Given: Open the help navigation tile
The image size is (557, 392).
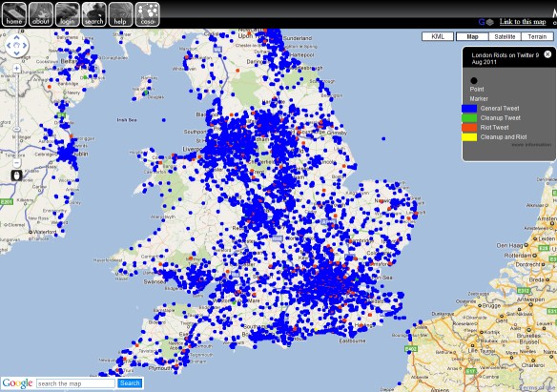Looking at the screenshot, I should (x=120, y=14).
